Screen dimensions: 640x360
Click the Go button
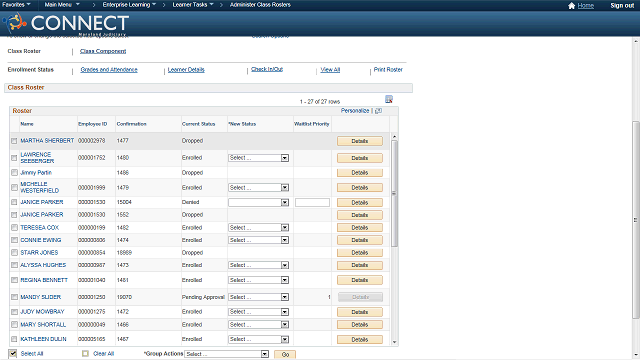[285, 354]
